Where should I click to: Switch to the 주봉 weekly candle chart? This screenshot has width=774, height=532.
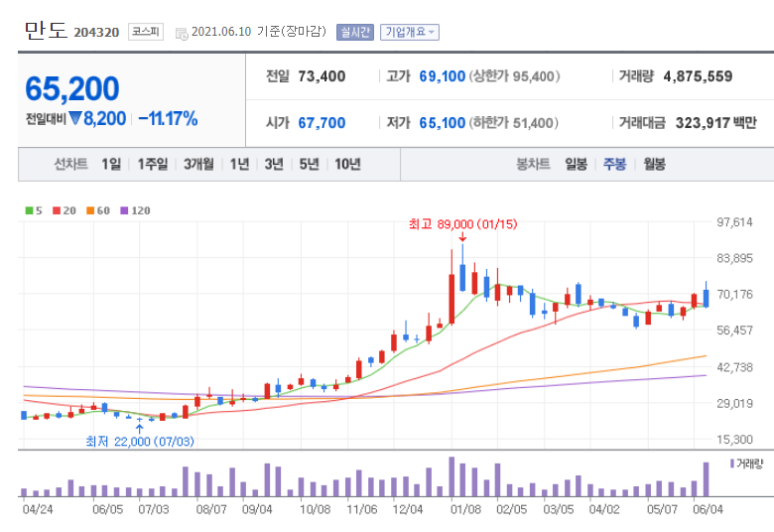(614, 164)
